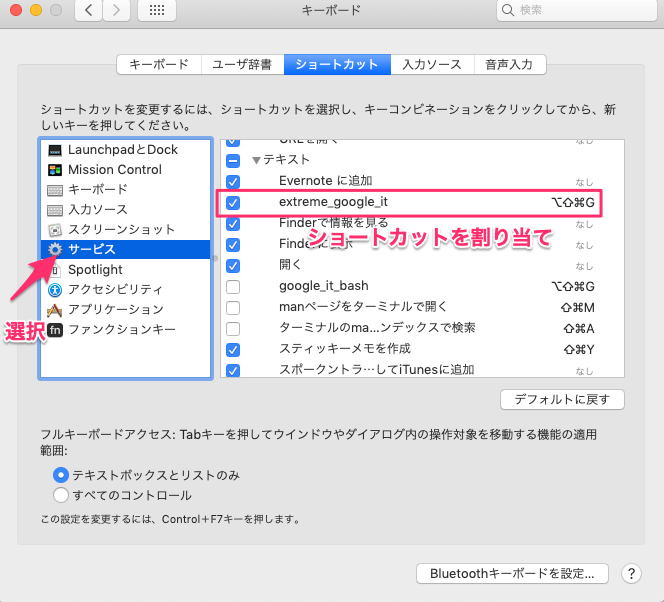Uncheck extreme_google_it checkbox

pyautogui.click(x=233, y=203)
